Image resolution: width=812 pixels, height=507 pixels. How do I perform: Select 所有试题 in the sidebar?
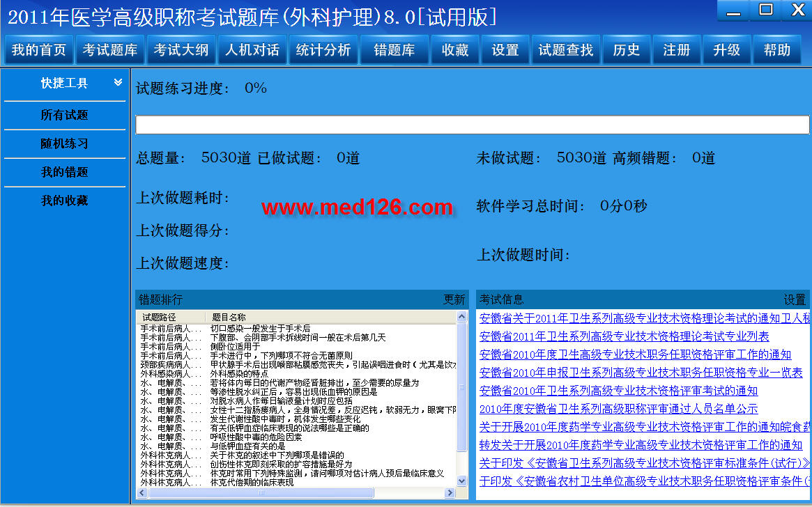[65, 115]
